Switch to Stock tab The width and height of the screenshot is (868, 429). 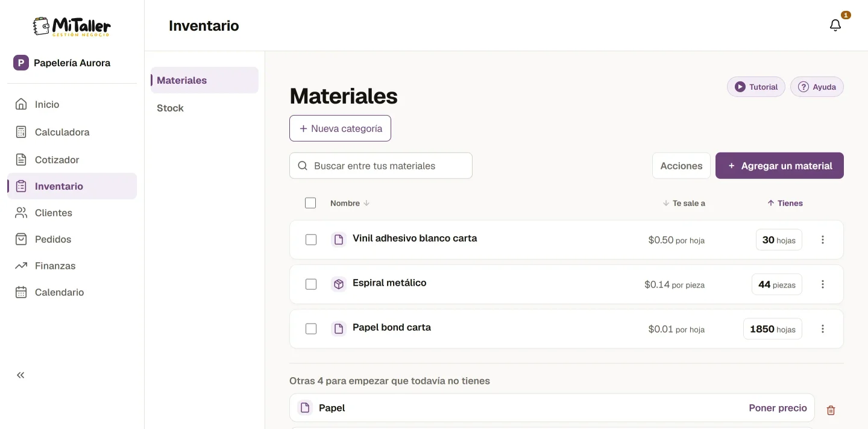(204, 108)
